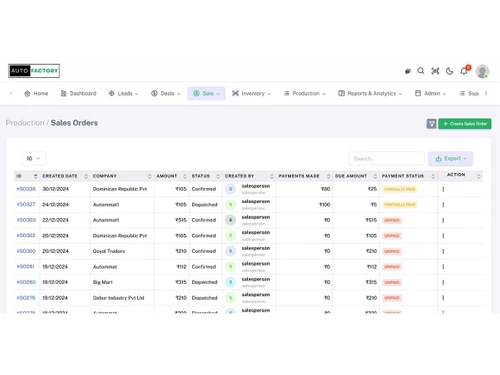Open action menu for order #SO279
Viewport: 500px width, 375px height.
(x=443, y=298)
